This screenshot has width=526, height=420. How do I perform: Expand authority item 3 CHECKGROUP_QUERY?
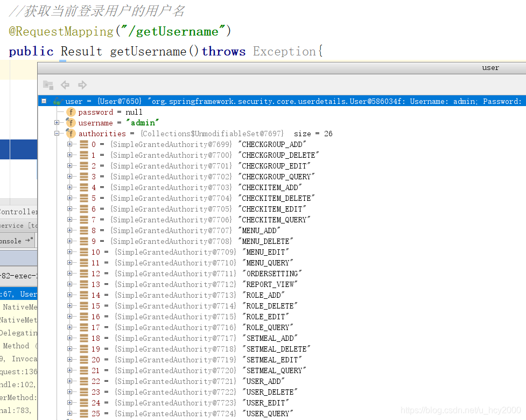coord(69,176)
